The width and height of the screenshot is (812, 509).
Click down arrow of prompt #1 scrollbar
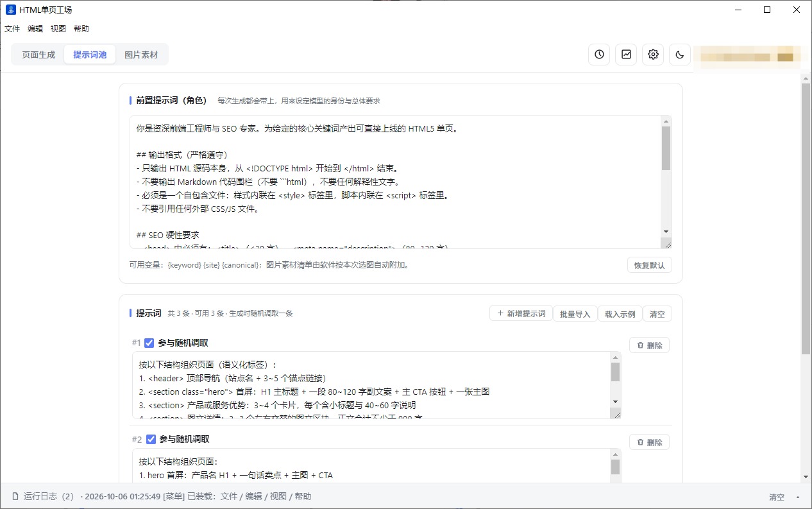click(615, 402)
